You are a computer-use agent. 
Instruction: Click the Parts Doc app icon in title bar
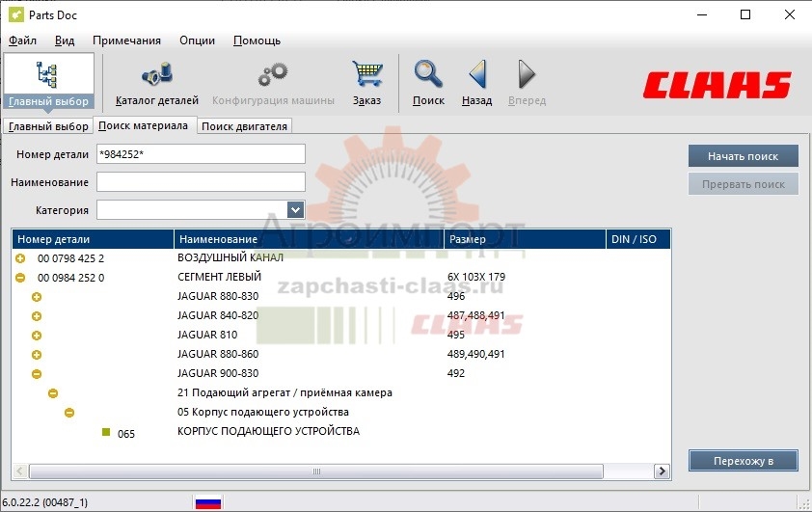click(x=16, y=14)
